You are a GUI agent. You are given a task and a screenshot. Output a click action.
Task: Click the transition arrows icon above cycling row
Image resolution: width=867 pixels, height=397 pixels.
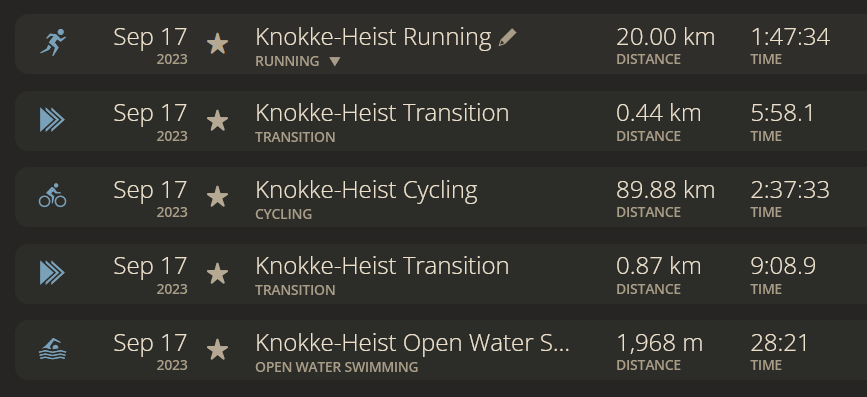click(53, 120)
